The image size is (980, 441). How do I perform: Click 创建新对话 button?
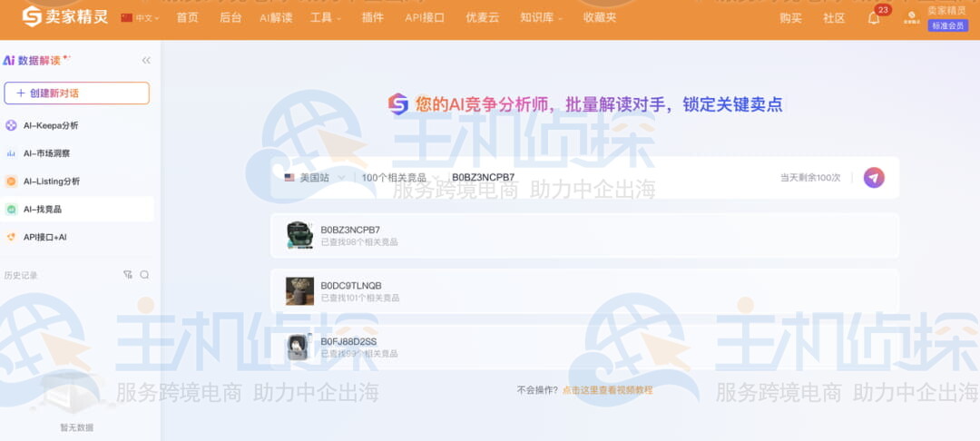point(77,93)
